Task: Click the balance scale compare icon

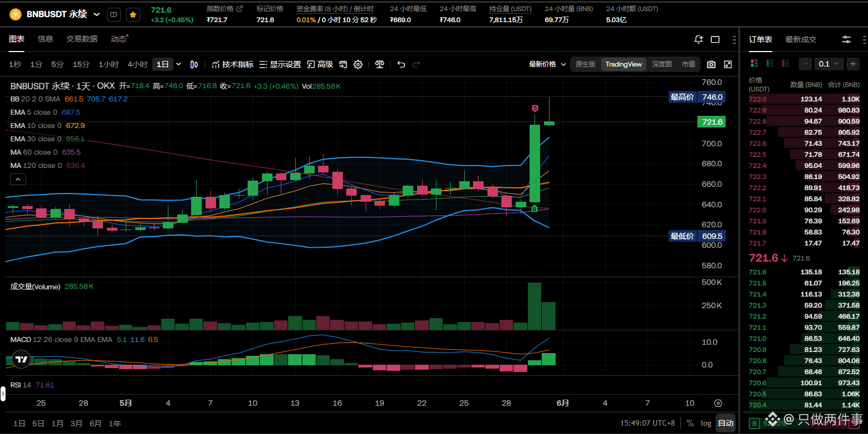Action: (379, 64)
